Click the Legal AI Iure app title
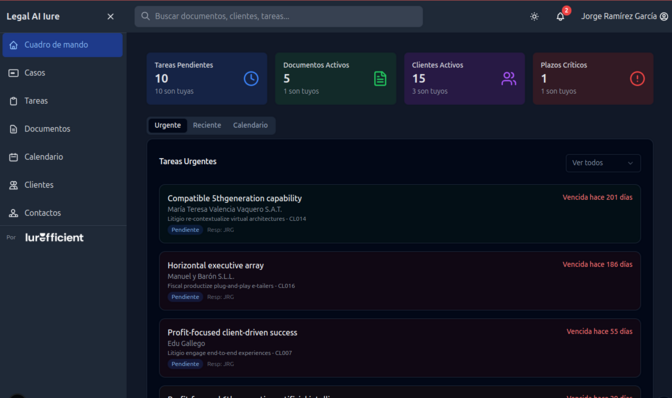Viewport: 672px width, 398px height. [x=33, y=16]
